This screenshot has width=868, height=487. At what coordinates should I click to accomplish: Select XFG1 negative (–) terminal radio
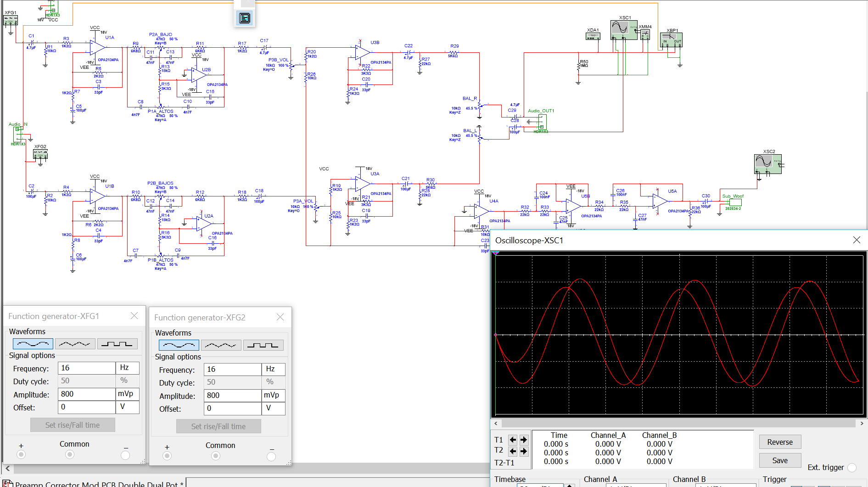pyautogui.click(x=125, y=455)
